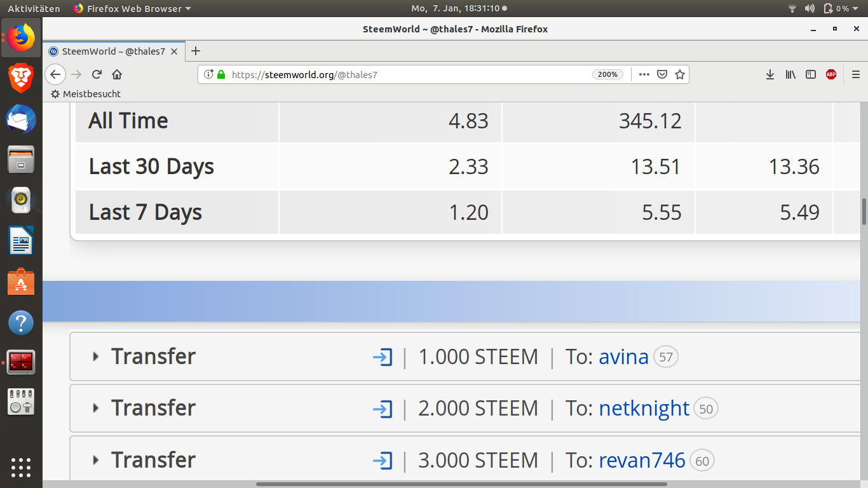Open page actions three-dot menu
This screenshot has width=868, height=488.
[x=644, y=74]
